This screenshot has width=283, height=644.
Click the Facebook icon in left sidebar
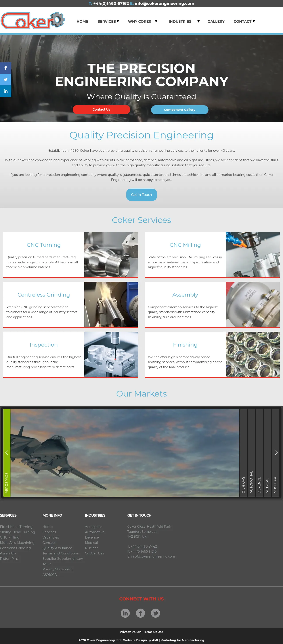pyautogui.click(x=6, y=68)
